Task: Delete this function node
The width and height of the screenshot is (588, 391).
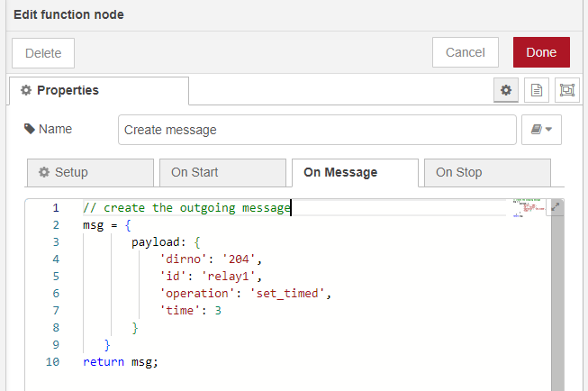Action: tap(43, 53)
